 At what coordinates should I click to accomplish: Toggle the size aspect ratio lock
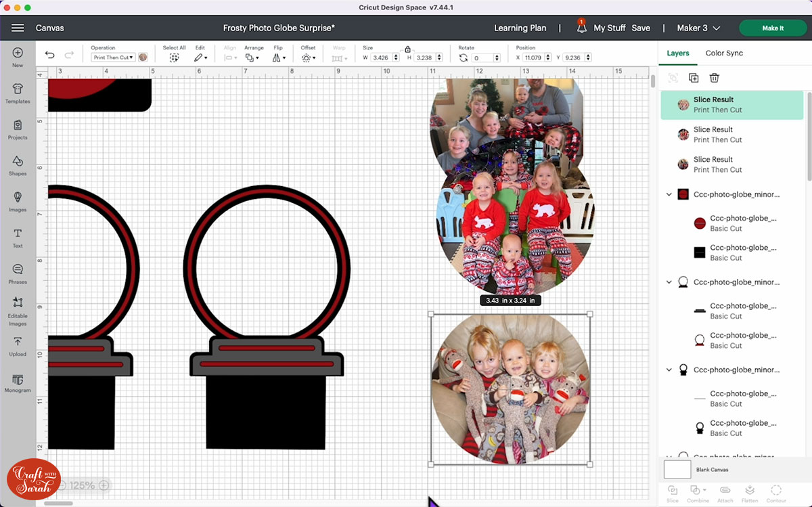[407, 49]
